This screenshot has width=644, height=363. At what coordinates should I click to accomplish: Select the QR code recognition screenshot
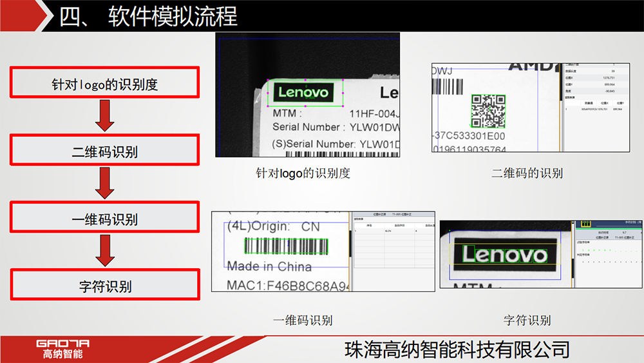pos(531,107)
